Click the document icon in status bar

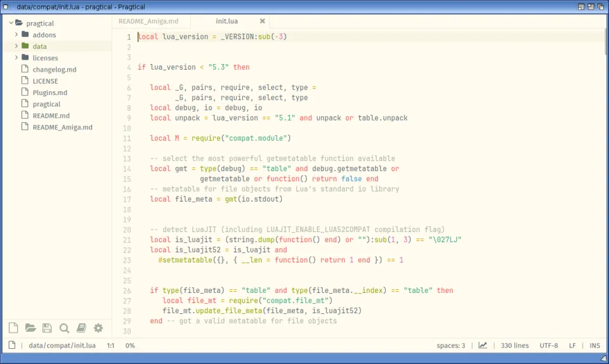(x=12, y=345)
